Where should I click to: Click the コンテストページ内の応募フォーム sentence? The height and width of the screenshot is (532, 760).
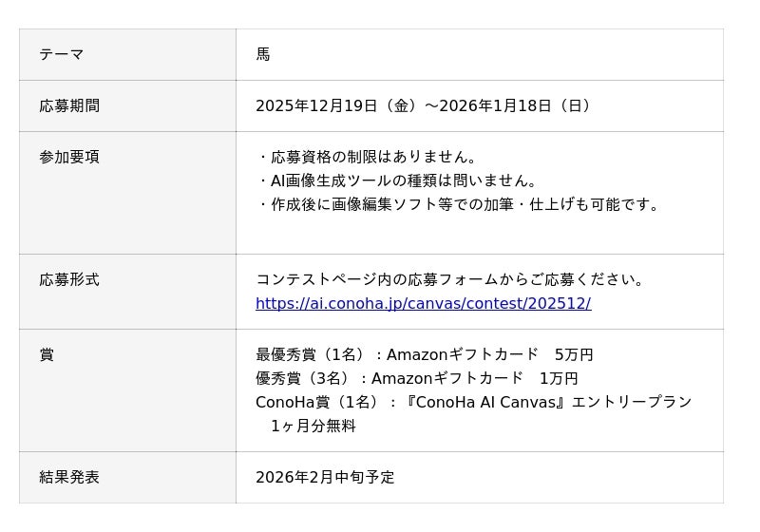pyautogui.click(x=451, y=280)
